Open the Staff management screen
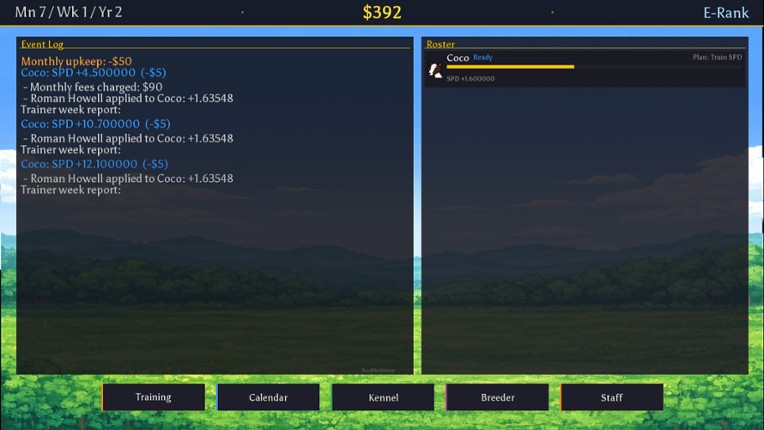The height and width of the screenshot is (430, 764). (612, 397)
